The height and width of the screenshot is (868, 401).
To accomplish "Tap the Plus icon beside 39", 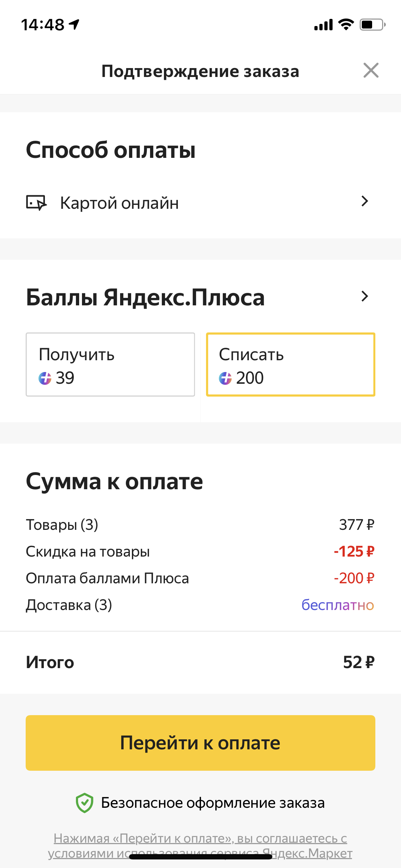I will [x=45, y=378].
